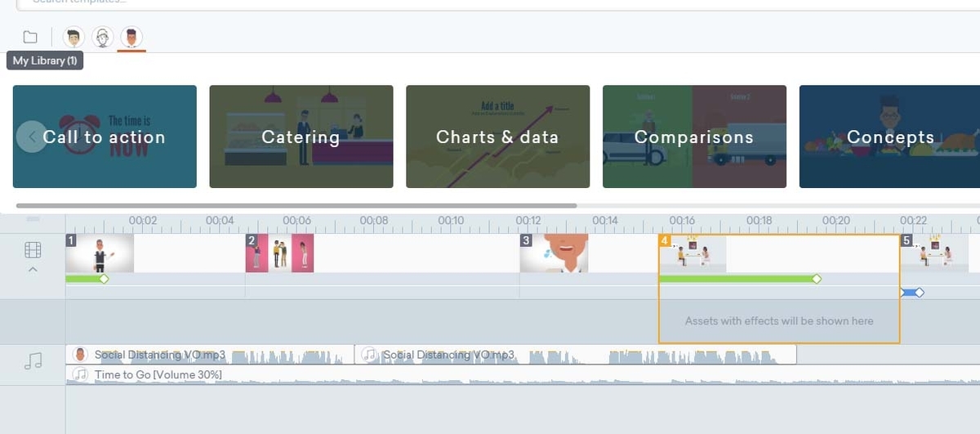980x434 pixels.
Task: Select the second Social Distancing VO.mp3 clip with note icon
Action: (x=576, y=355)
